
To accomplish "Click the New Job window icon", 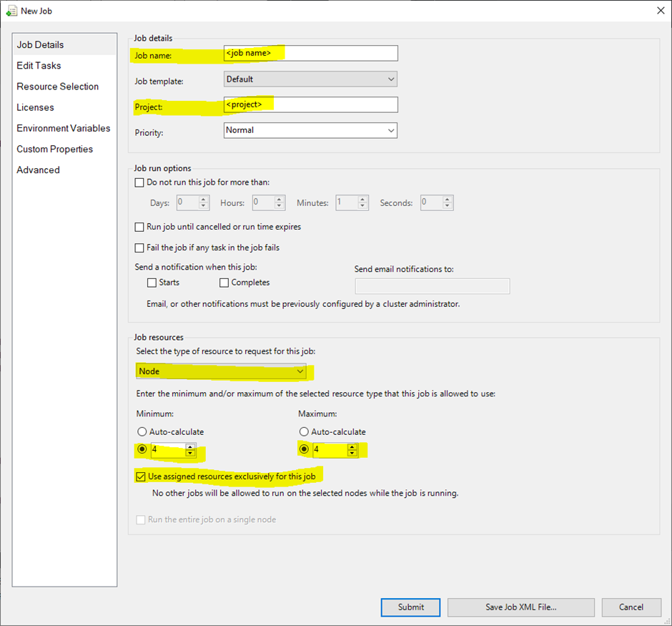I will click(11, 11).
